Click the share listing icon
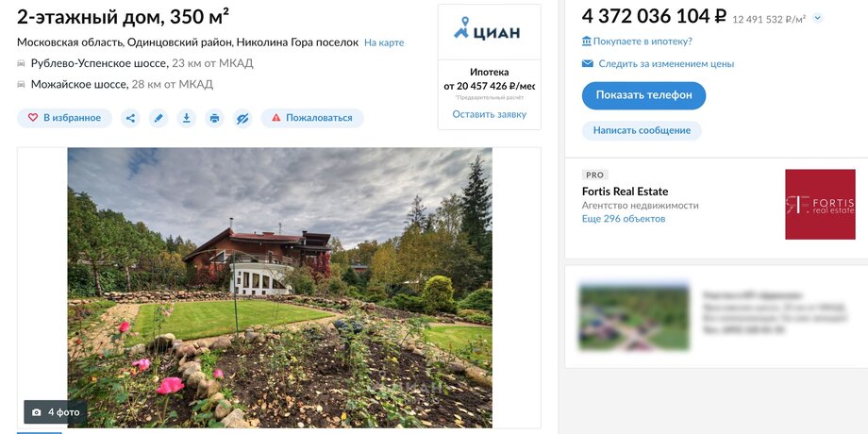Screen dimensions: 868x434 tap(130, 118)
